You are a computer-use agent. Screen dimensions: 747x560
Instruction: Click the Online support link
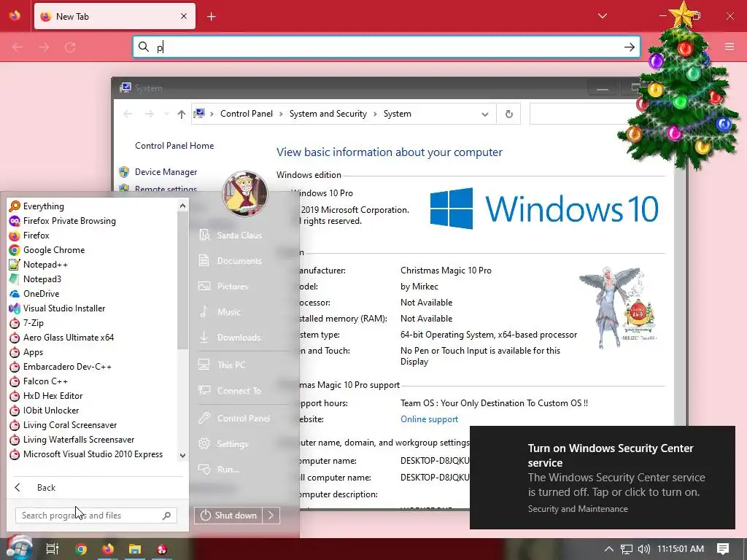[429, 419]
